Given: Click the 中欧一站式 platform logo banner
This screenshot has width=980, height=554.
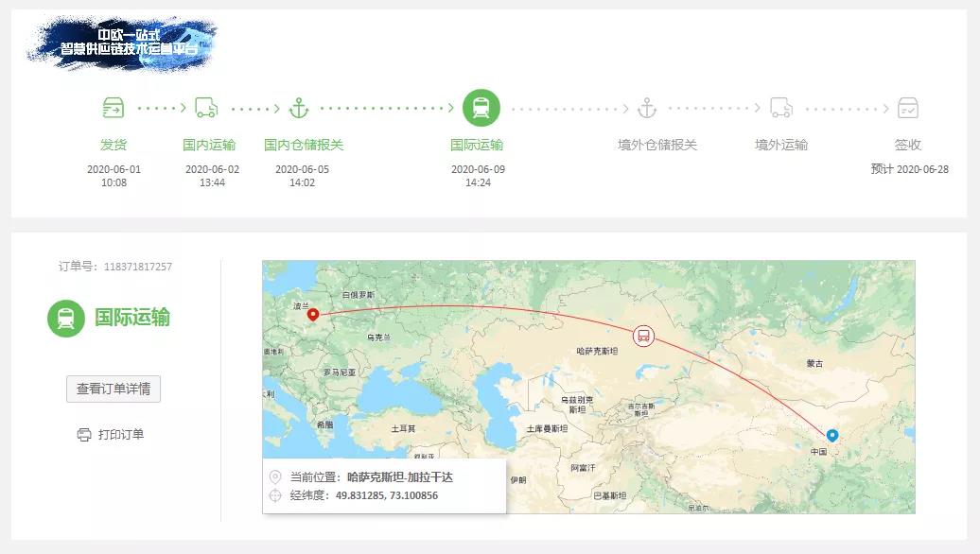Looking at the screenshot, I should [x=121, y=43].
